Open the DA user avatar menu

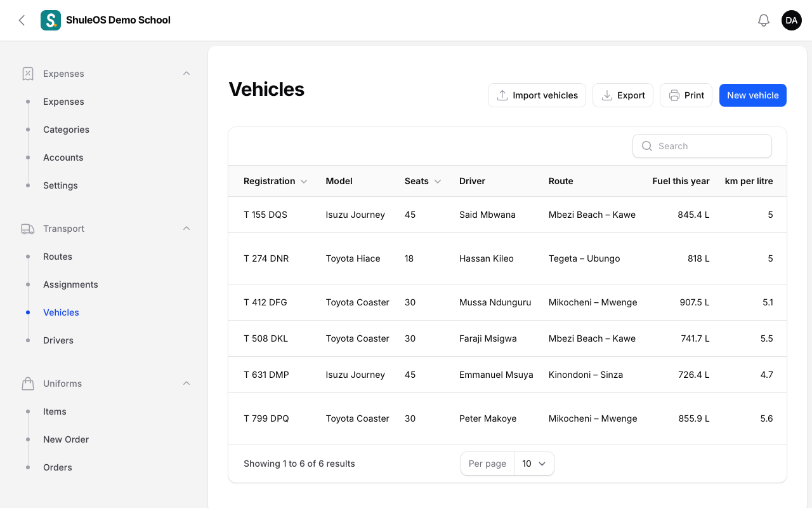coord(792,20)
